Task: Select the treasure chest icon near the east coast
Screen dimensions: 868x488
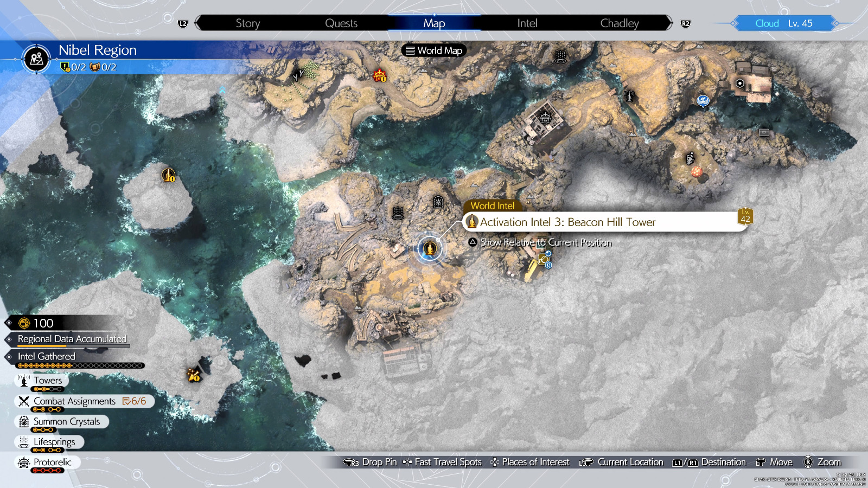Action: pyautogui.click(x=764, y=132)
